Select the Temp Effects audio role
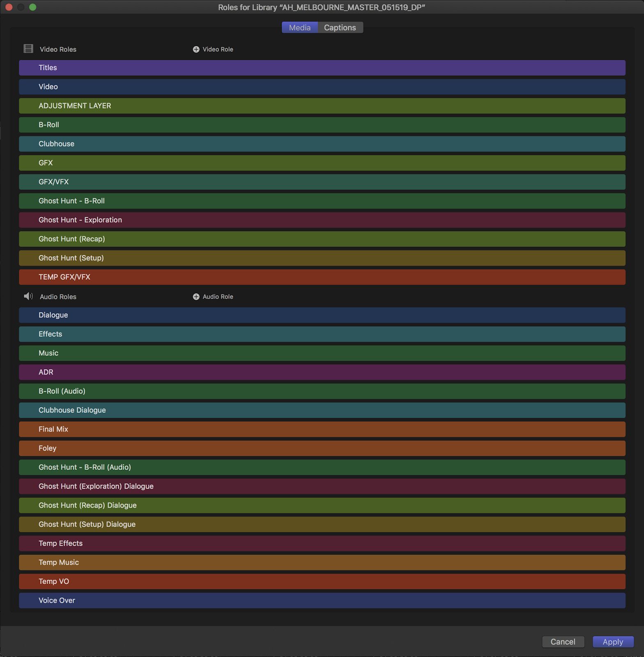This screenshot has height=657, width=644. pyautogui.click(x=322, y=543)
